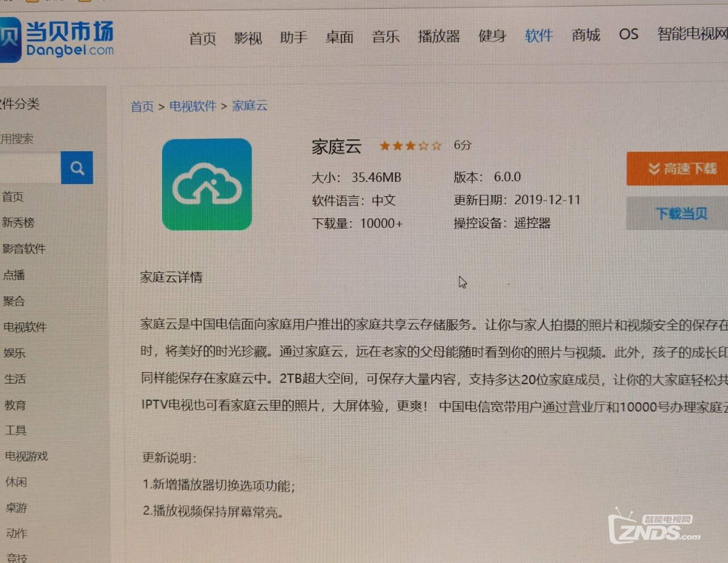The height and width of the screenshot is (563, 728).
Task: Select 影音软件 in the sidebar
Action: 24,249
